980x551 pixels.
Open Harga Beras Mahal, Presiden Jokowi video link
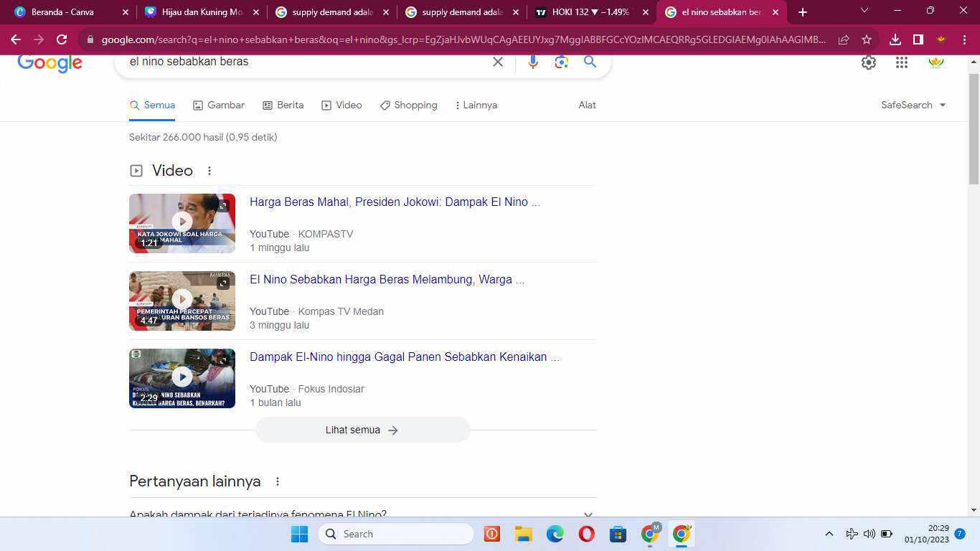click(x=395, y=202)
